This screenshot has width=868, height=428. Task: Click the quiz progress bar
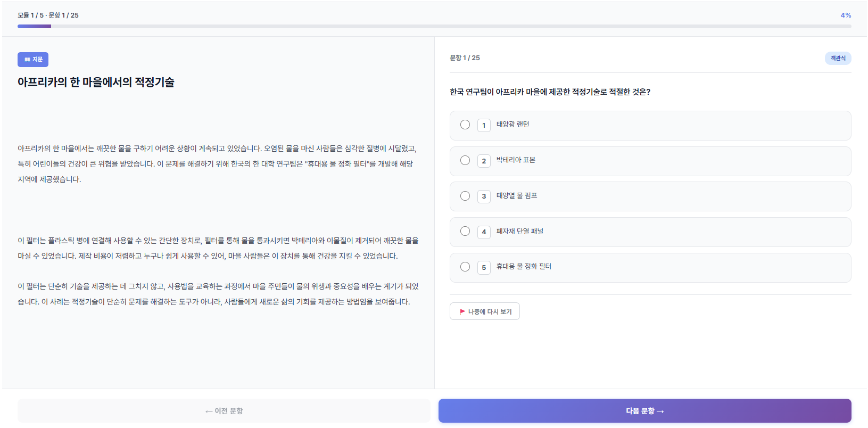(434, 26)
